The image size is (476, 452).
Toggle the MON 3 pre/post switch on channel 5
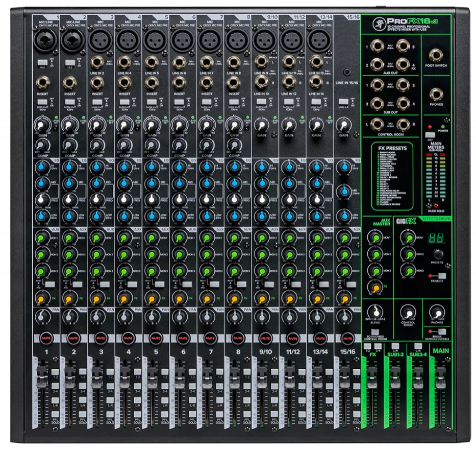point(159,284)
